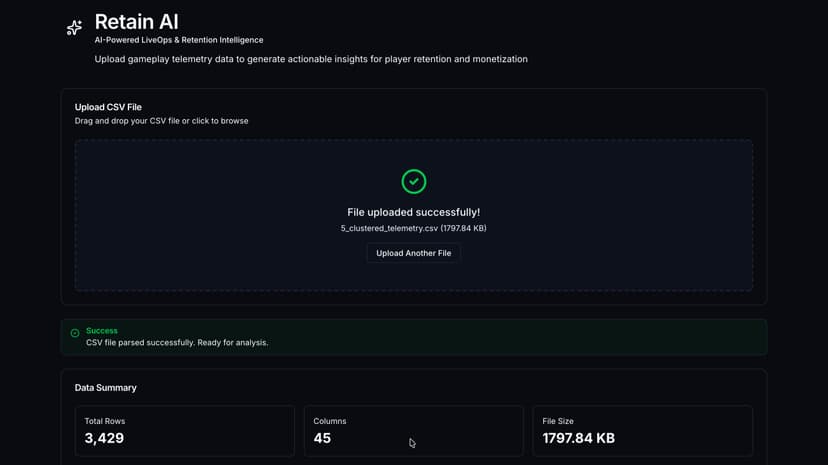Click the Upload CSV File heading
828x465 pixels.
(x=108, y=107)
